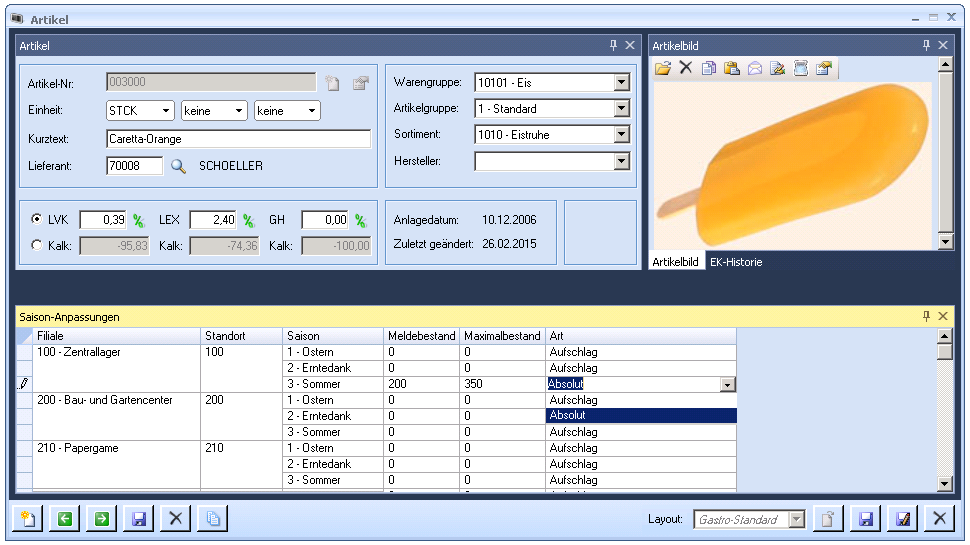Select the LVK radio button
970x545 pixels.
[38, 220]
